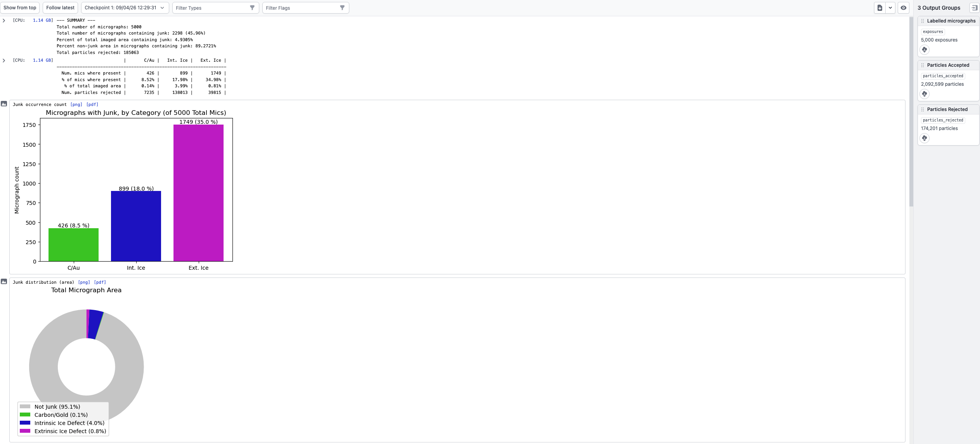Image resolution: width=980 pixels, height=444 pixels.
Task: Open download options chevron next to log download
Action: coord(890,8)
